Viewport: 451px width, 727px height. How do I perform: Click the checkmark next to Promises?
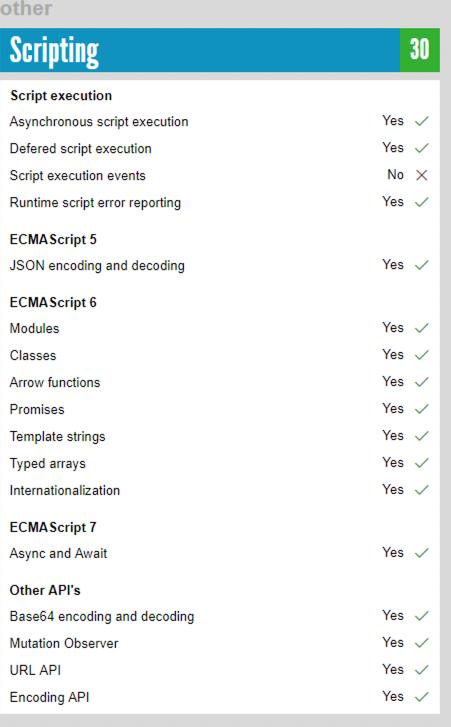(421, 409)
